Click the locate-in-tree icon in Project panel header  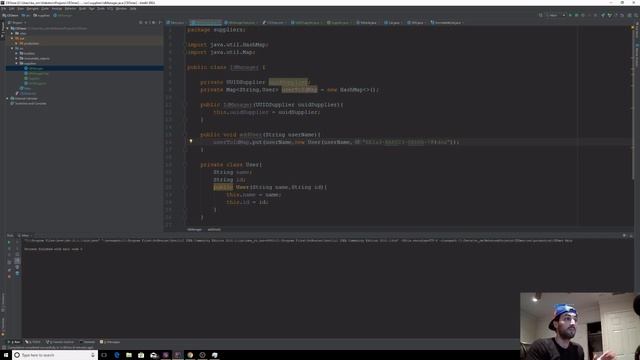[x=140, y=22]
